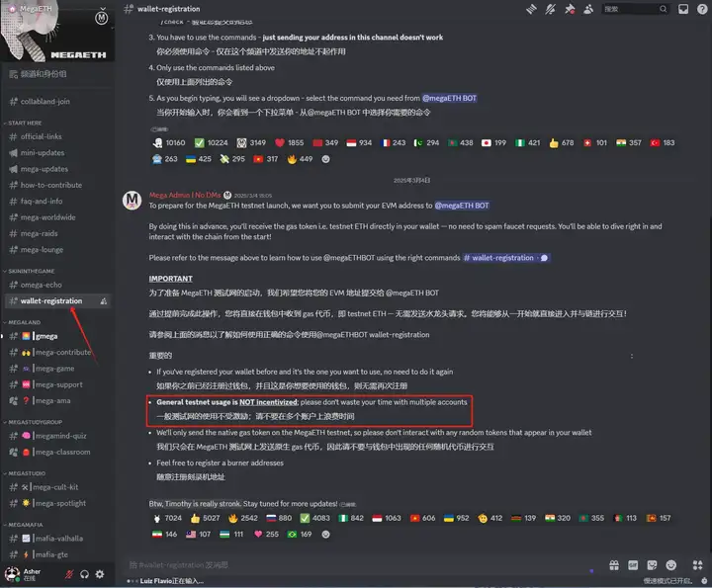
Task: Collapse the START HERE category
Action: [x=25, y=123]
